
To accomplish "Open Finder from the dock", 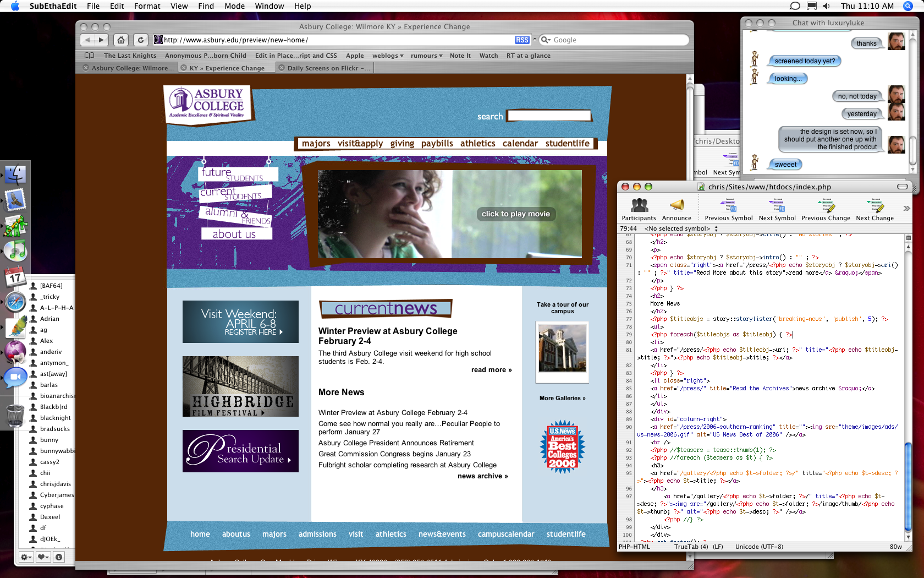I will [x=15, y=175].
